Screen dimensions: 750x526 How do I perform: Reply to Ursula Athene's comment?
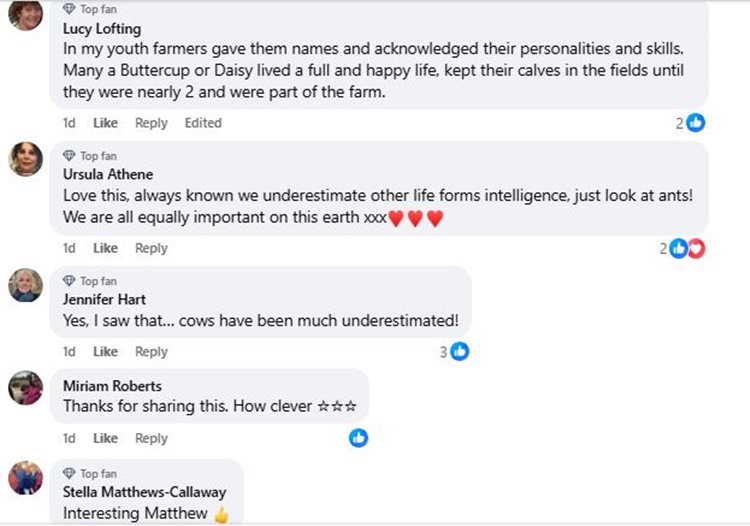pyautogui.click(x=151, y=248)
